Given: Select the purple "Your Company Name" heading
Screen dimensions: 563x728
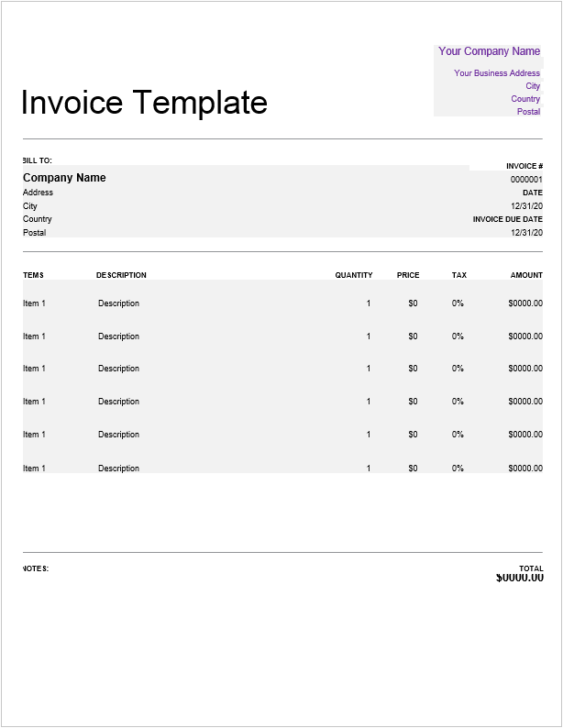Looking at the screenshot, I should (490, 51).
